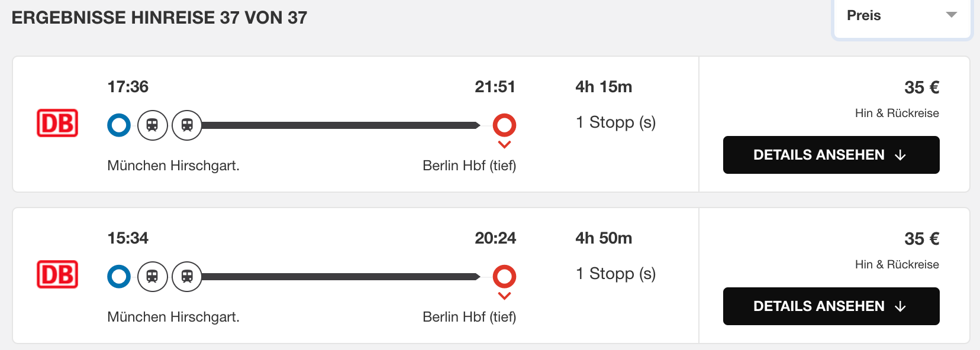The width and height of the screenshot is (980, 350).
Task: Open Details ansehen for the 15:34 trip
Action: [831, 306]
